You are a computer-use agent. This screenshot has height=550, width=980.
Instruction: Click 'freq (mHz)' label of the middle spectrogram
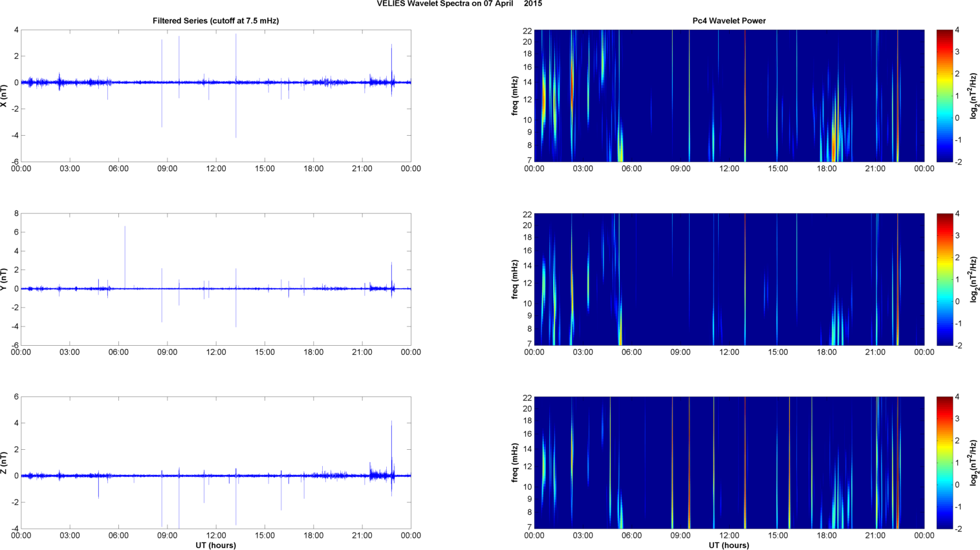coord(515,279)
